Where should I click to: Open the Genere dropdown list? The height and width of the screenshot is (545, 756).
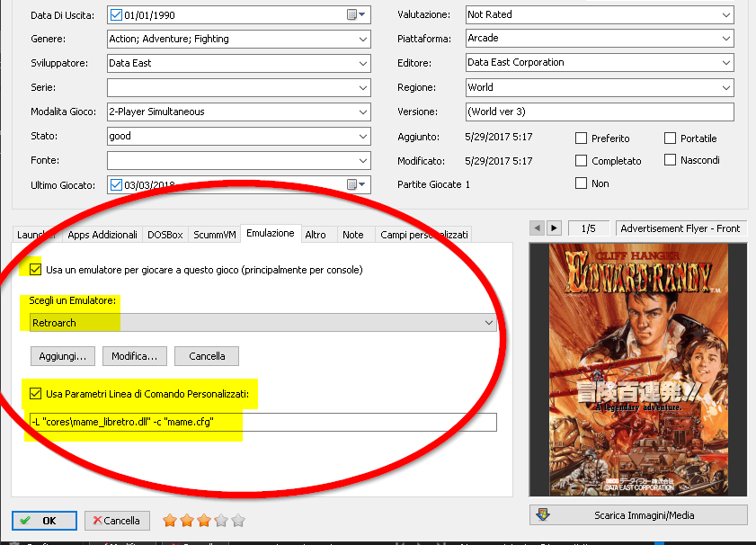pos(362,40)
